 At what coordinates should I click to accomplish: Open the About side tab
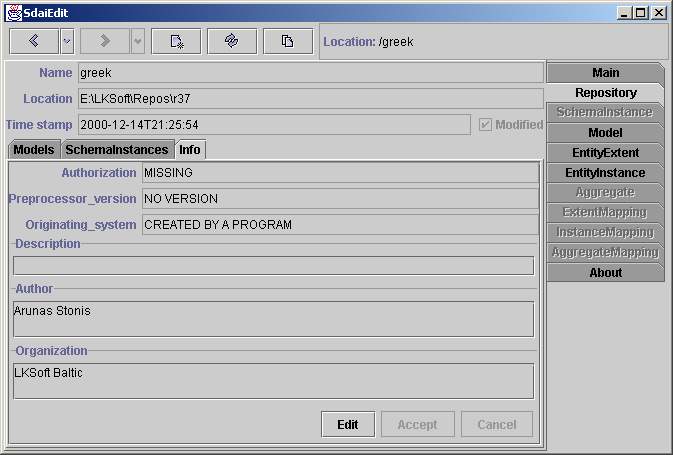tap(605, 273)
